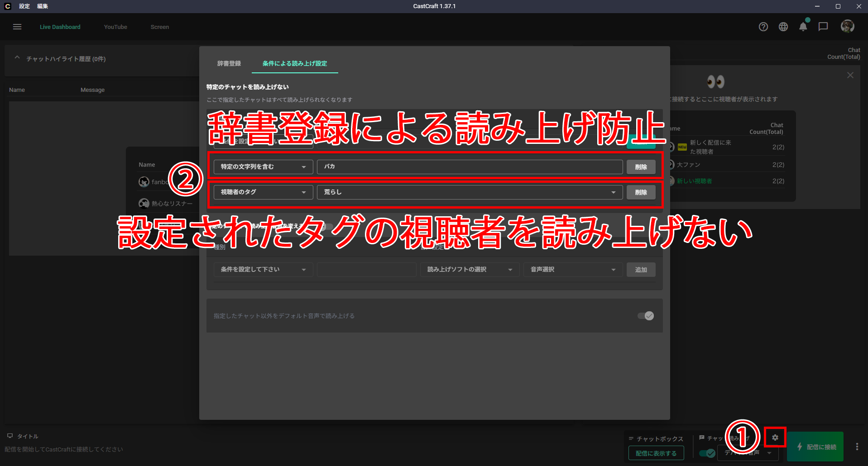Open 条件を設定して下さい dropdown in voice section
The height and width of the screenshot is (466, 868).
(264, 270)
